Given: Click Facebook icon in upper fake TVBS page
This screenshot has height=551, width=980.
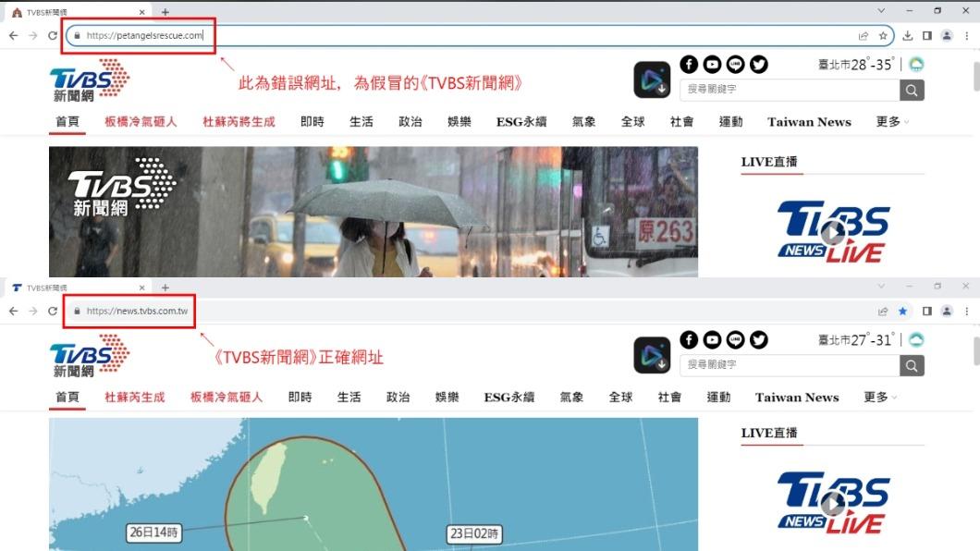Looking at the screenshot, I should click(x=689, y=65).
